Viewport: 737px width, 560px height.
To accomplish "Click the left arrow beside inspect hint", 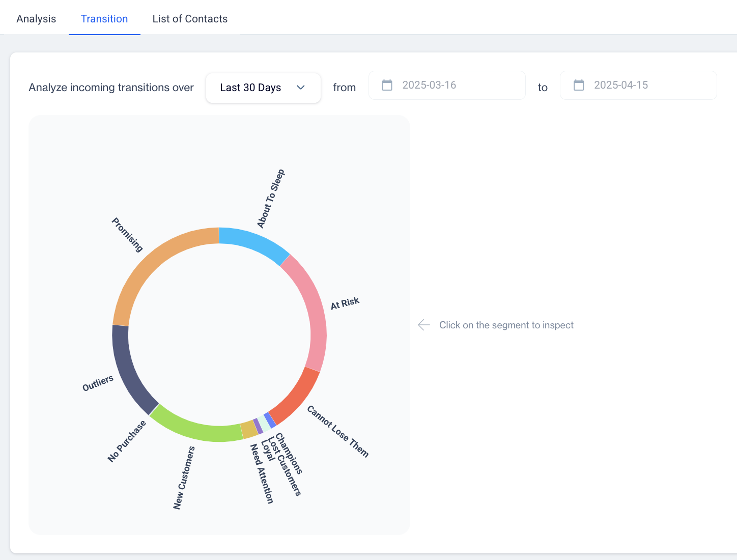I will tap(423, 325).
